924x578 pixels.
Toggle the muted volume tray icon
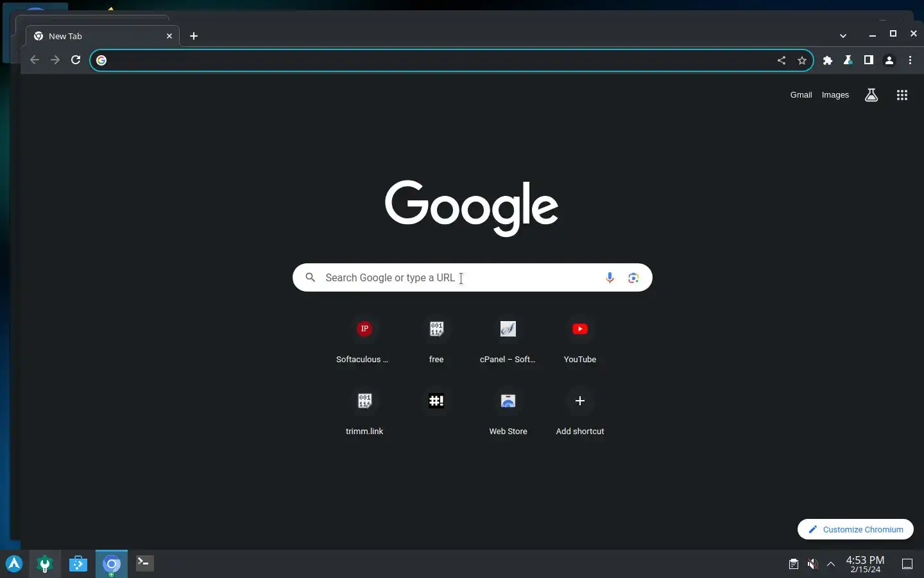click(x=813, y=564)
